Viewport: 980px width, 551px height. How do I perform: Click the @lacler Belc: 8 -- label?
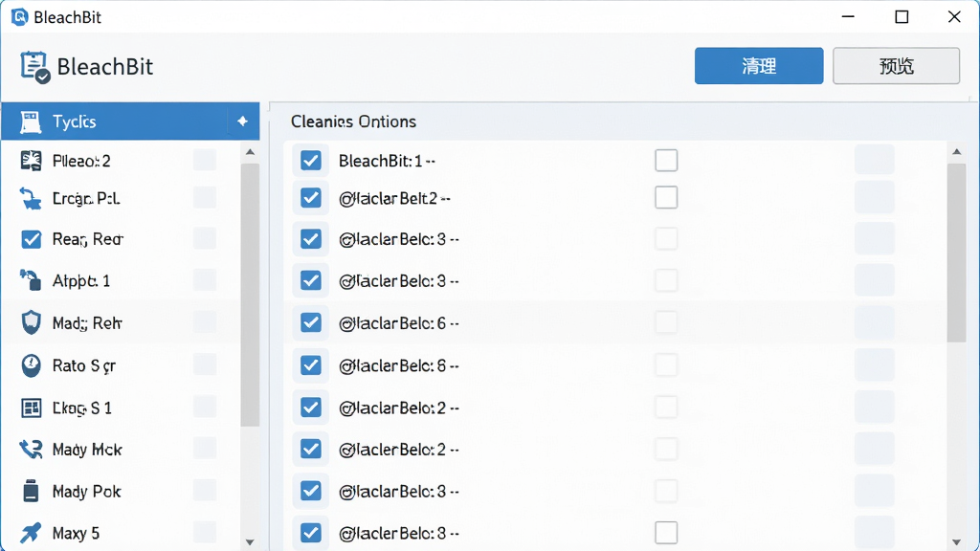(x=399, y=365)
